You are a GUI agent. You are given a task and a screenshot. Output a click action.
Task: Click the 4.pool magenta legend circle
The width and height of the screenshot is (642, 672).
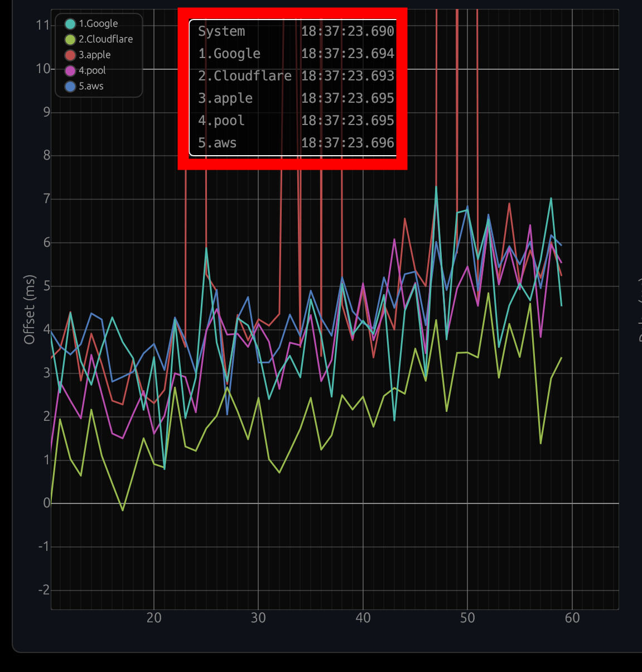70,70
